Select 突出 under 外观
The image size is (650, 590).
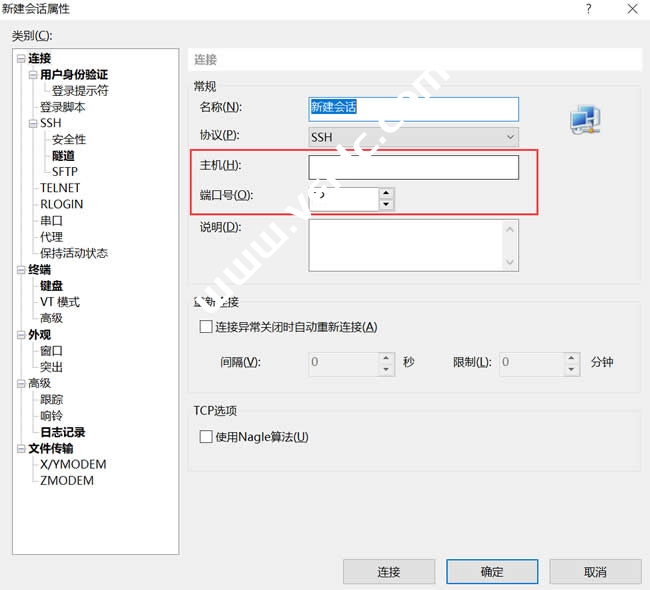click(x=51, y=367)
